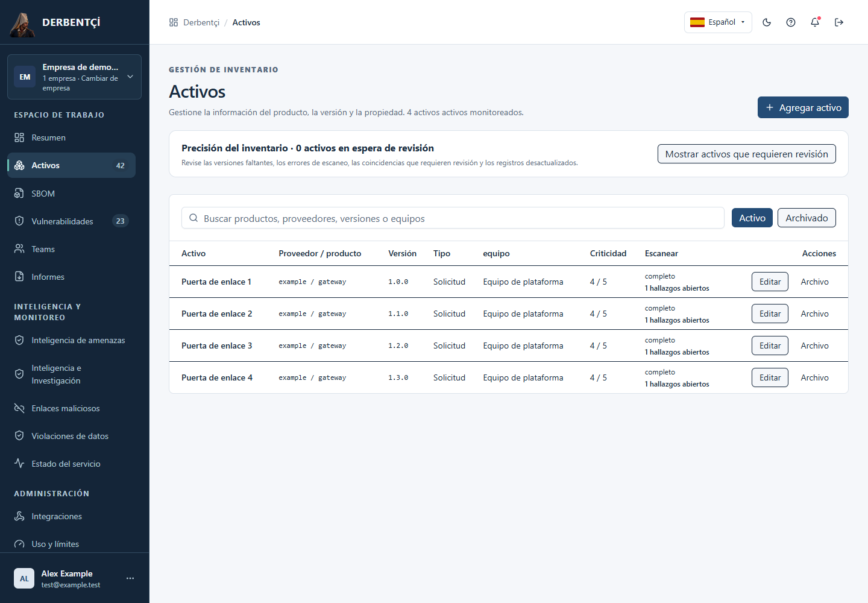Archive the Puerta de enlace 1 asset

pos(814,282)
